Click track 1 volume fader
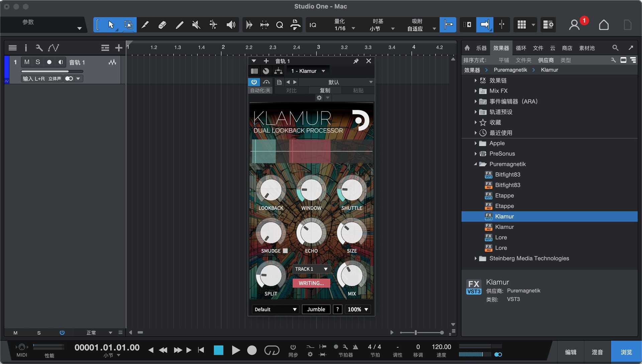Screen dimensions: 642x364 point(52,71)
